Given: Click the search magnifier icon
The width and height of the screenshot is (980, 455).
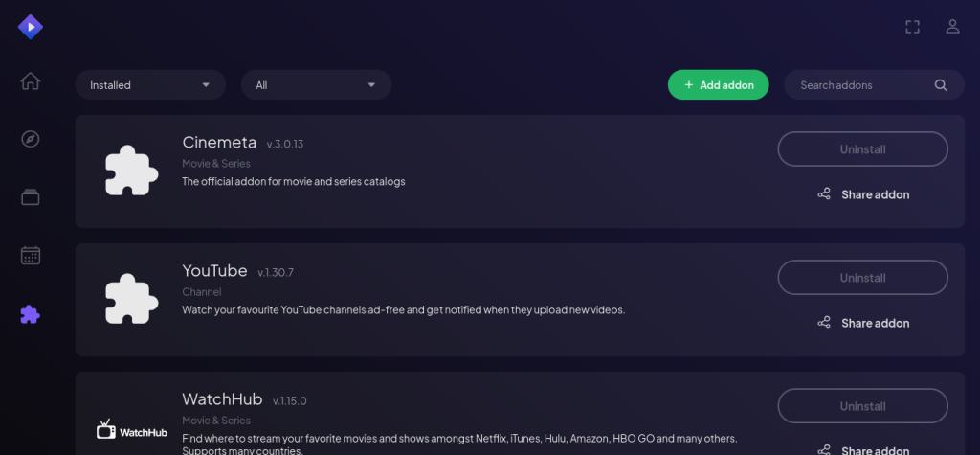Looking at the screenshot, I should coord(941,85).
